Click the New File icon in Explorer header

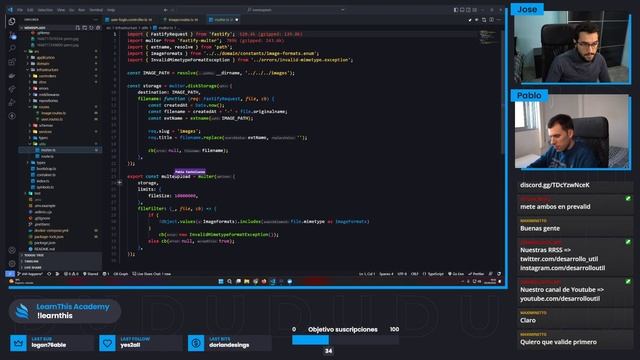(x=78, y=28)
